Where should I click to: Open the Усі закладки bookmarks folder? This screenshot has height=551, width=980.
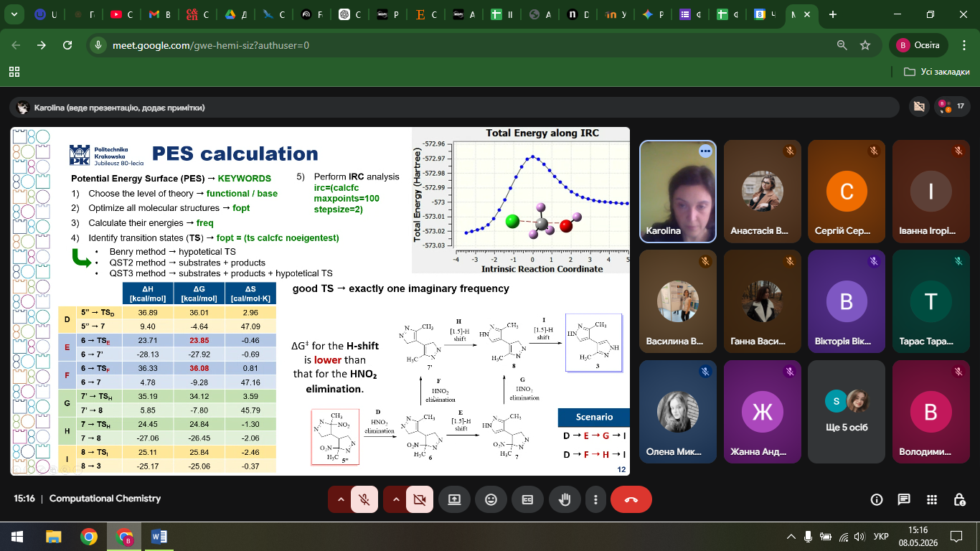click(x=937, y=72)
